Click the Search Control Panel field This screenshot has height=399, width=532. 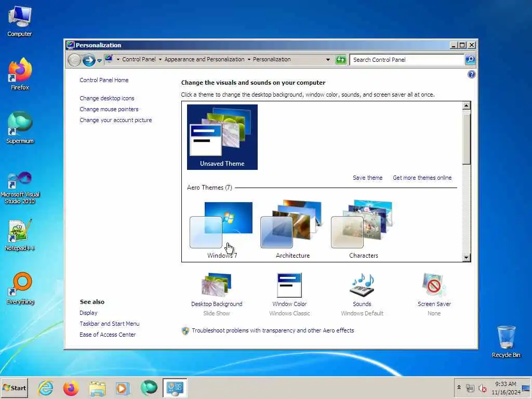coord(407,60)
